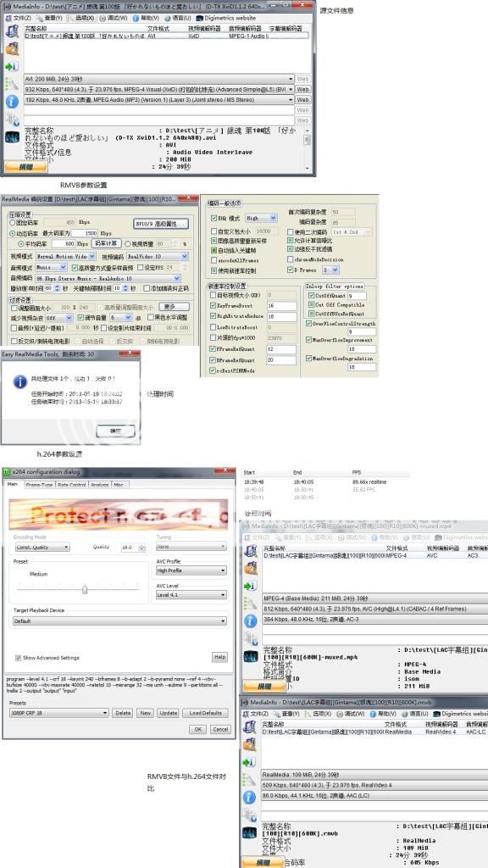This screenshot has width=488, height=868.
Task: Choose the 视频质量 radio option
Action: (x=127, y=243)
